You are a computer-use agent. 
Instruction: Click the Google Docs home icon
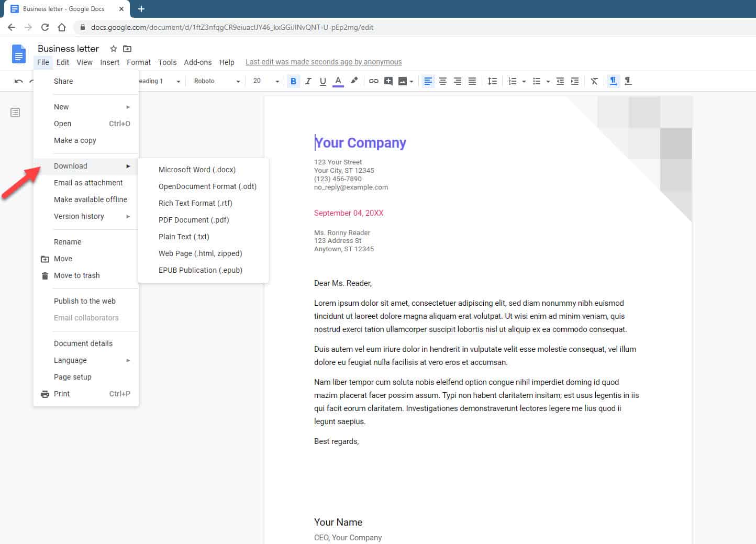point(19,54)
